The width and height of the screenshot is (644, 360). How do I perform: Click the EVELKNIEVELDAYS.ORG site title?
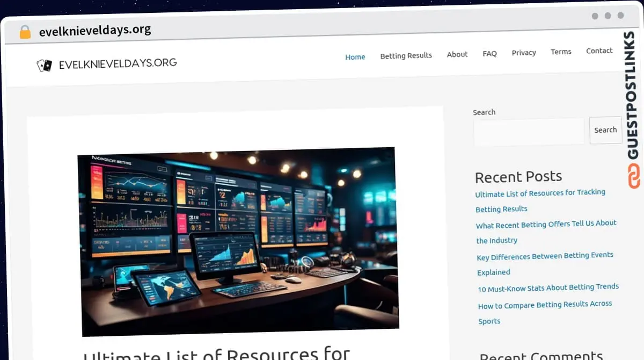118,64
